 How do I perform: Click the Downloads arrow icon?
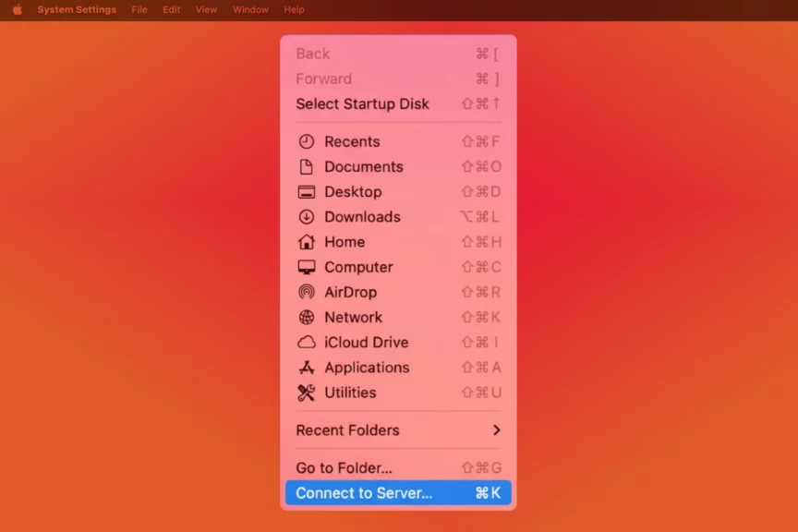click(x=307, y=217)
